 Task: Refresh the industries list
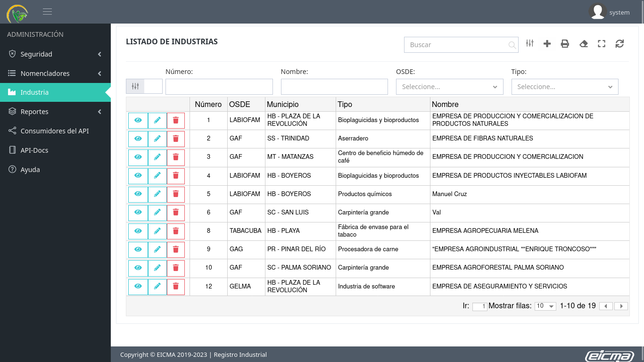point(619,44)
